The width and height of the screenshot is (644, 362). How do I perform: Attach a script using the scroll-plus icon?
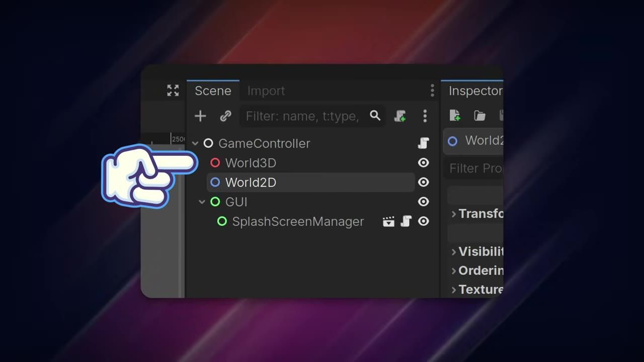[400, 116]
